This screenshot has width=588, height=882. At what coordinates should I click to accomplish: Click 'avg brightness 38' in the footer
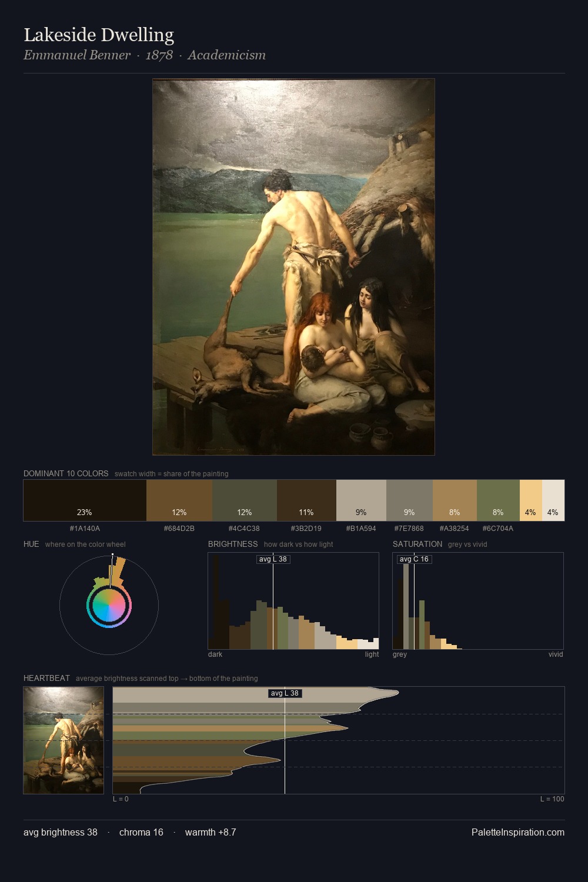(x=61, y=832)
